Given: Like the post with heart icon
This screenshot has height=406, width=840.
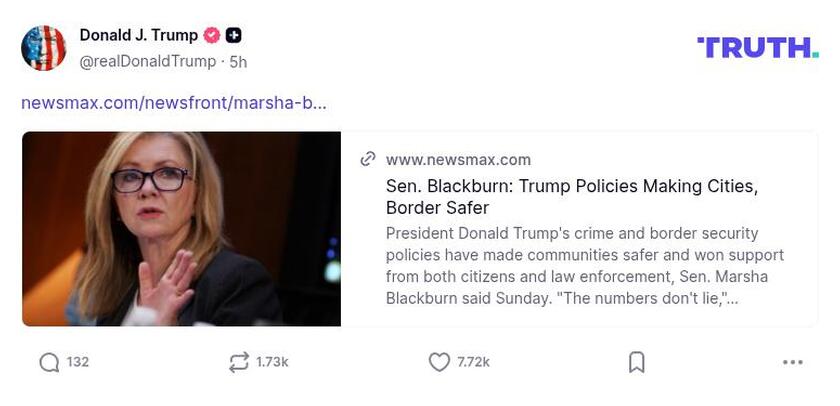Looking at the screenshot, I should [439, 362].
